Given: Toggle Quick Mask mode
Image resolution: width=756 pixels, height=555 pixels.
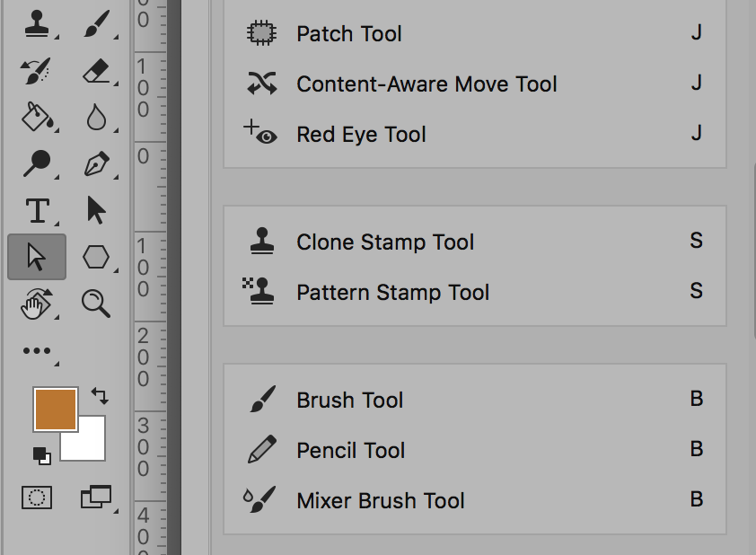Looking at the screenshot, I should pos(37,498).
